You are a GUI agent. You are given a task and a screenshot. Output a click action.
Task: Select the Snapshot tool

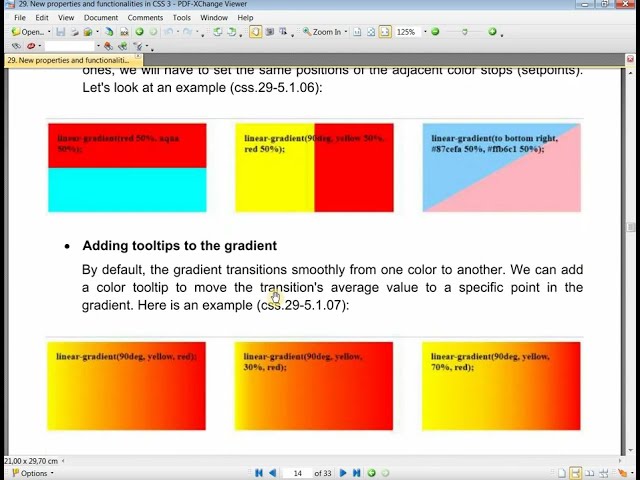pyautogui.click(x=269, y=32)
